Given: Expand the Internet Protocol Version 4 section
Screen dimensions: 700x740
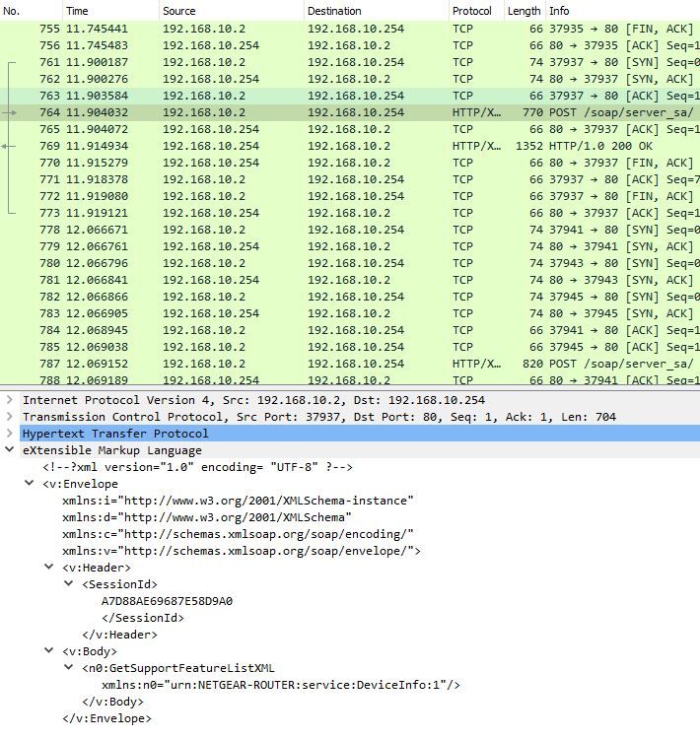Looking at the screenshot, I should pyautogui.click(x=9, y=400).
